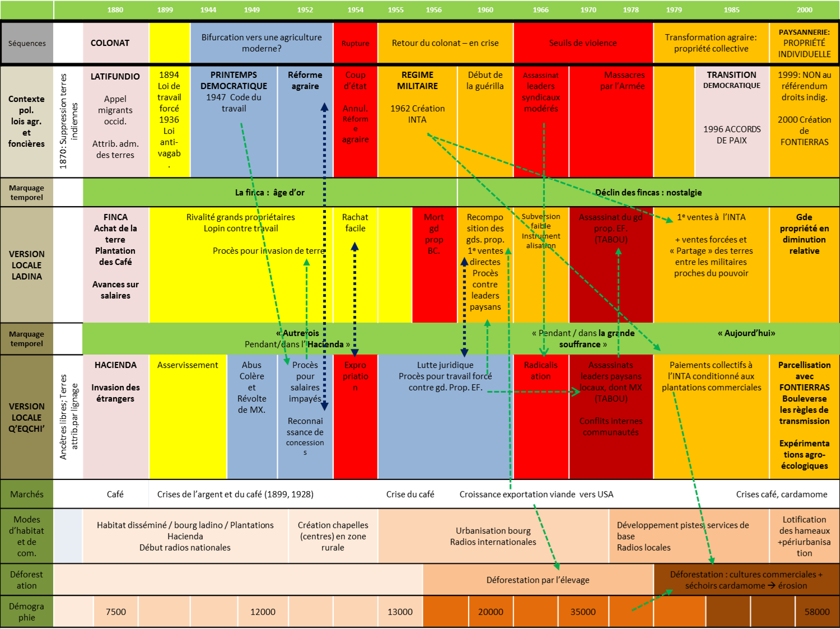Select the VERSION LOCALE Q'EQCHI' label
The image size is (840, 629).
[x=27, y=417]
